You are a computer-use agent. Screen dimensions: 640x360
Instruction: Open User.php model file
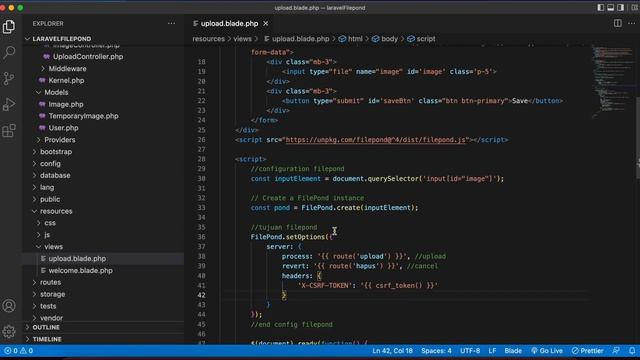(x=63, y=128)
